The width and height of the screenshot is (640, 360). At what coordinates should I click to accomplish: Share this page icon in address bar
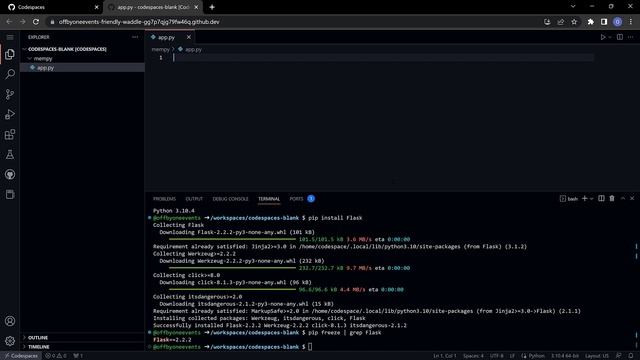point(561,22)
